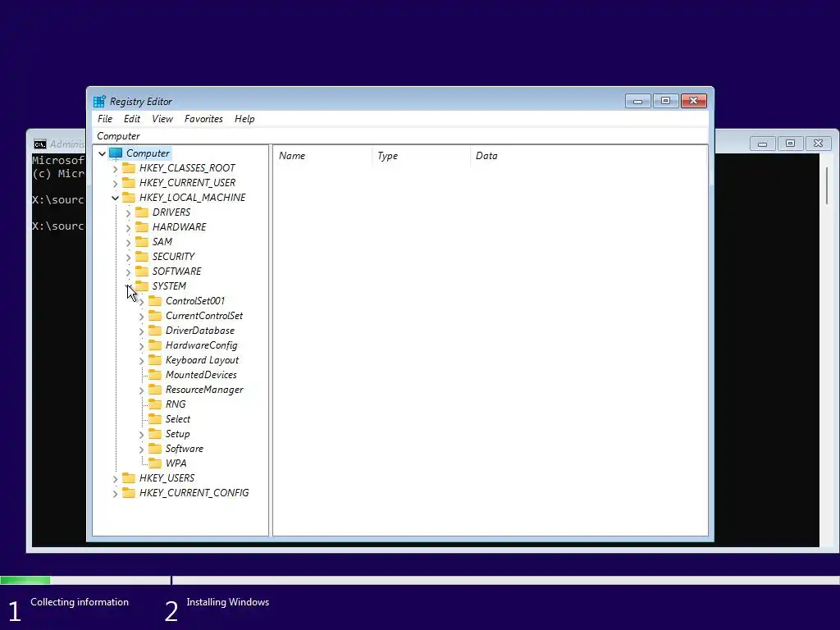
Task: Expand the CurrentControlSet chevron
Action: pos(141,317)
